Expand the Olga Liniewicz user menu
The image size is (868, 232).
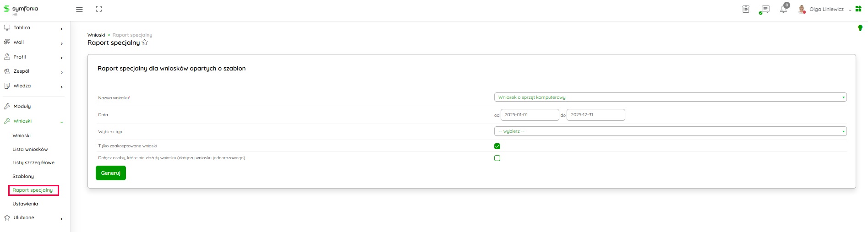click(x=826, y=9)
